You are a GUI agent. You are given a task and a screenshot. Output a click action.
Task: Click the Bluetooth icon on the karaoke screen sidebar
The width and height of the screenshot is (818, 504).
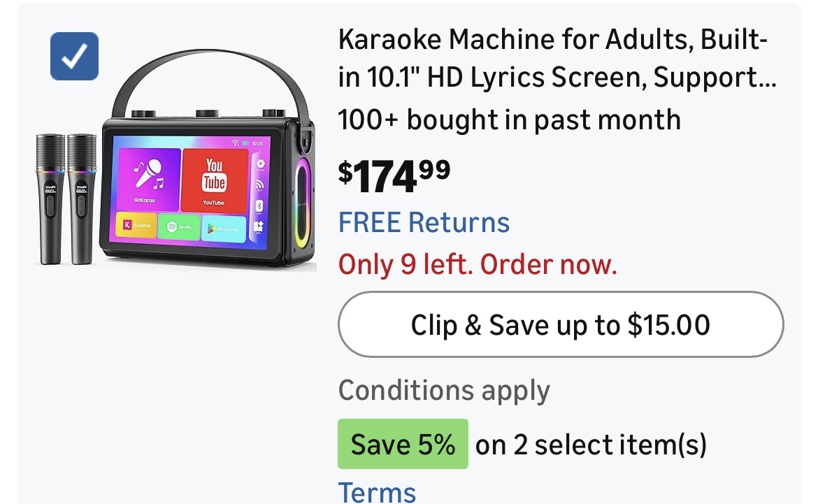point(259,206)
